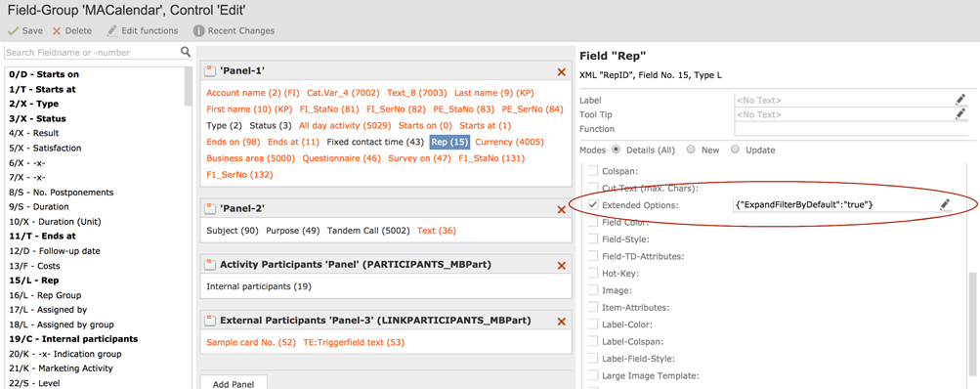
Task: Enable the Hot-Key checkbox
Action: tap(592, 274)
